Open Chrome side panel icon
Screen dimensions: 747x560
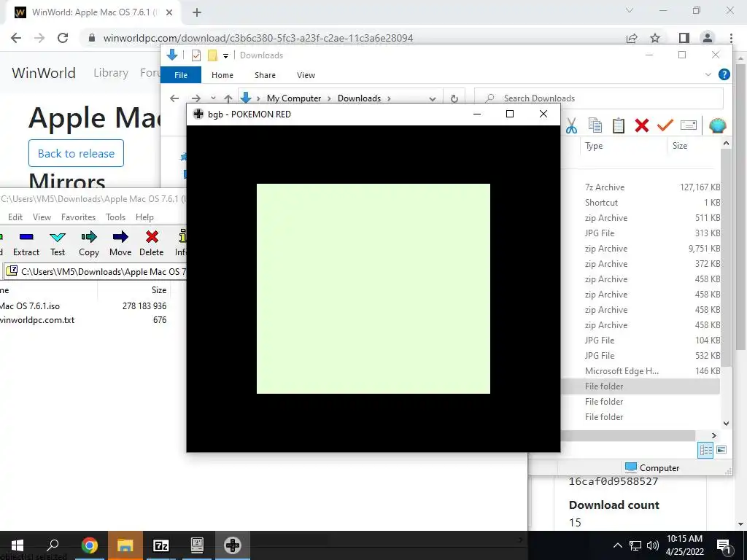coord(684,38)
